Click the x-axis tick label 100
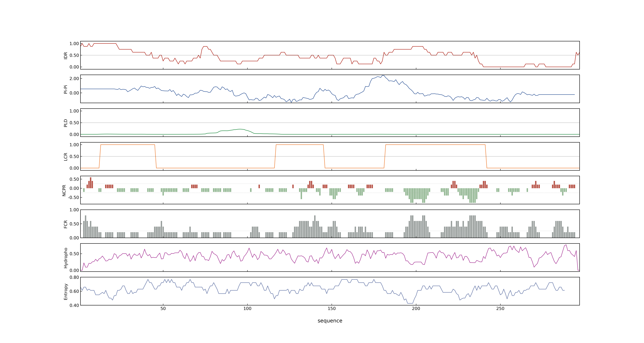Viewport: 644px width, 343px height. (247, 309)
